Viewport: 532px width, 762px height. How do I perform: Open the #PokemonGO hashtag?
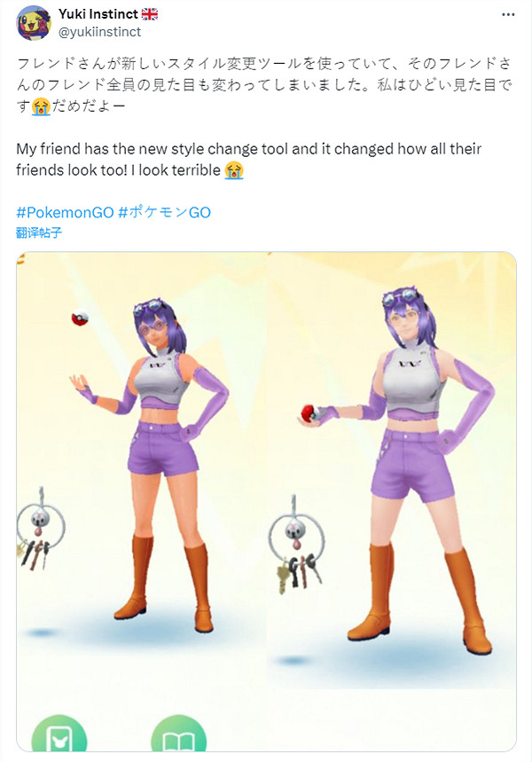click(x=65, y=212)
